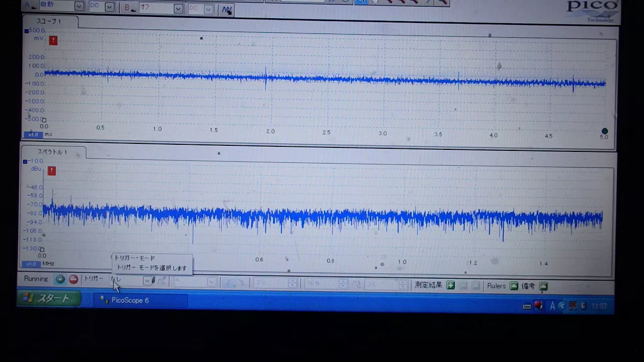Viewport: 644px width, 362px height.
Task: Open channel A options button
Action: (30, 6)
